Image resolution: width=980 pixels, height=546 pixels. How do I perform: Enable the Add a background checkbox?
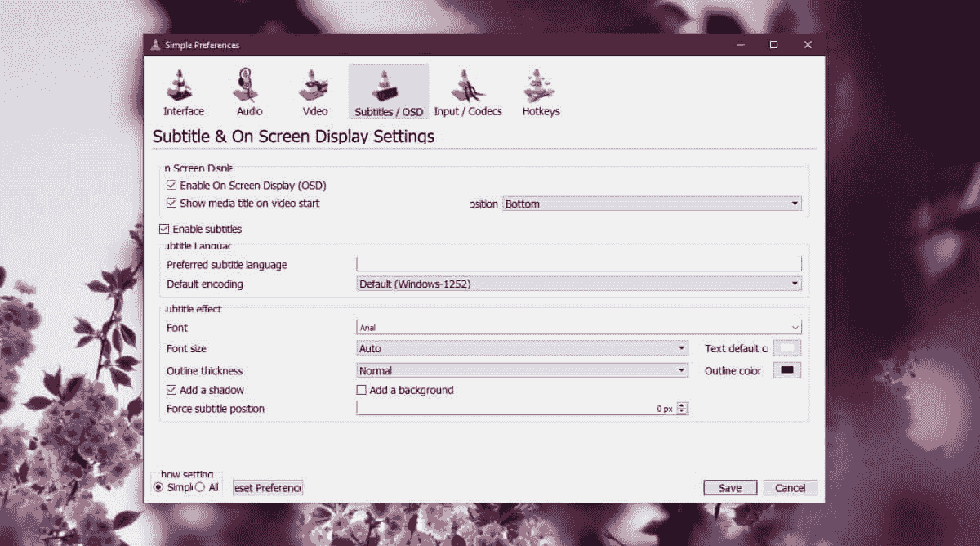pos(362,390)
